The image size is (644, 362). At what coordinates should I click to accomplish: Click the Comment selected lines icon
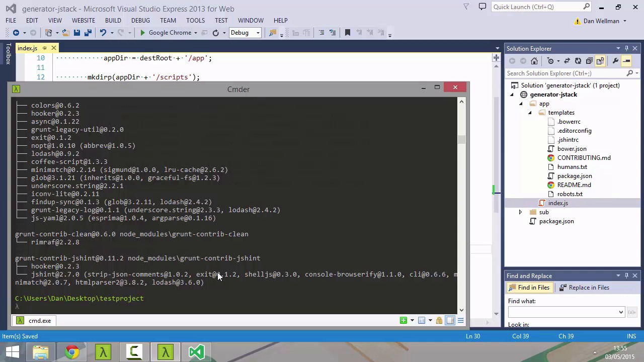pos(321,33)
